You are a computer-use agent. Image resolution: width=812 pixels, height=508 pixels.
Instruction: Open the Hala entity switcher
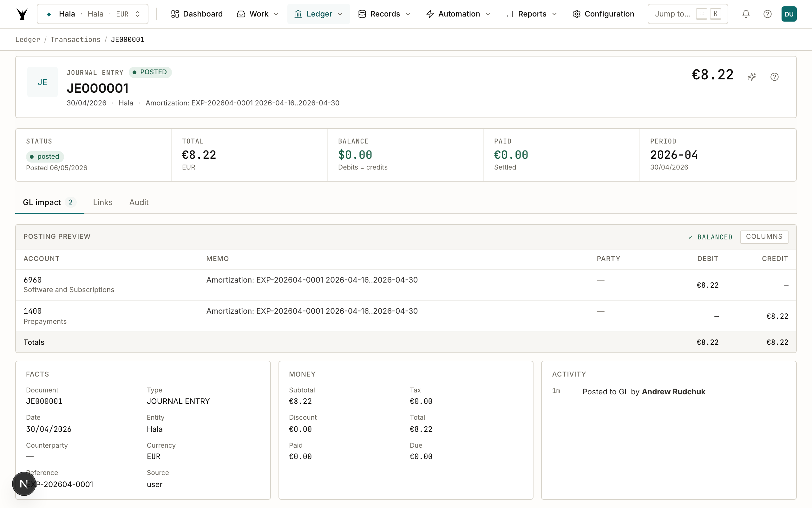93,14
